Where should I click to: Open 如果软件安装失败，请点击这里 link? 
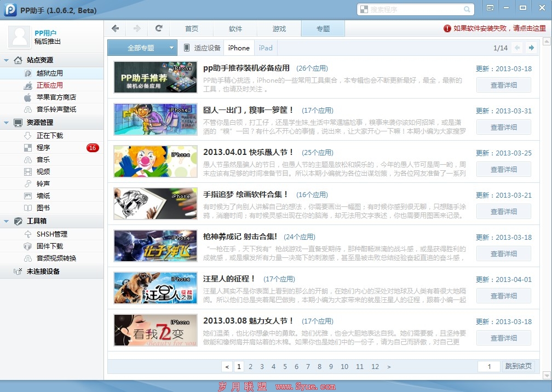tap(499, 28)
